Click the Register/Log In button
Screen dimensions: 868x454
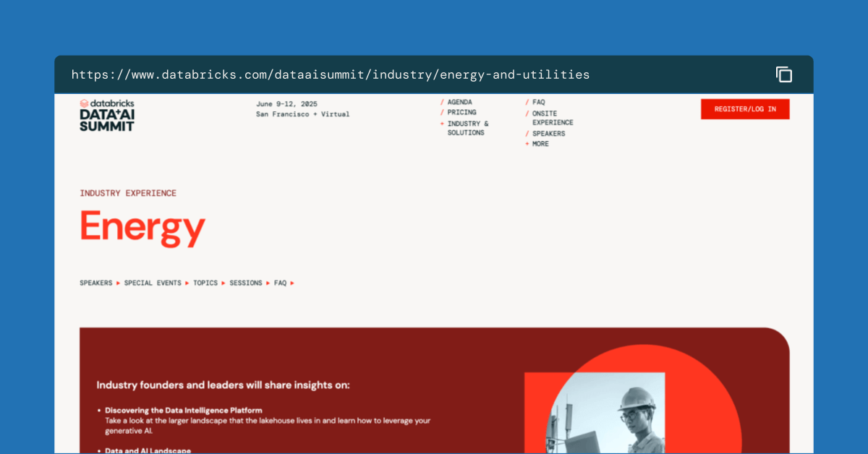(745, 109)
